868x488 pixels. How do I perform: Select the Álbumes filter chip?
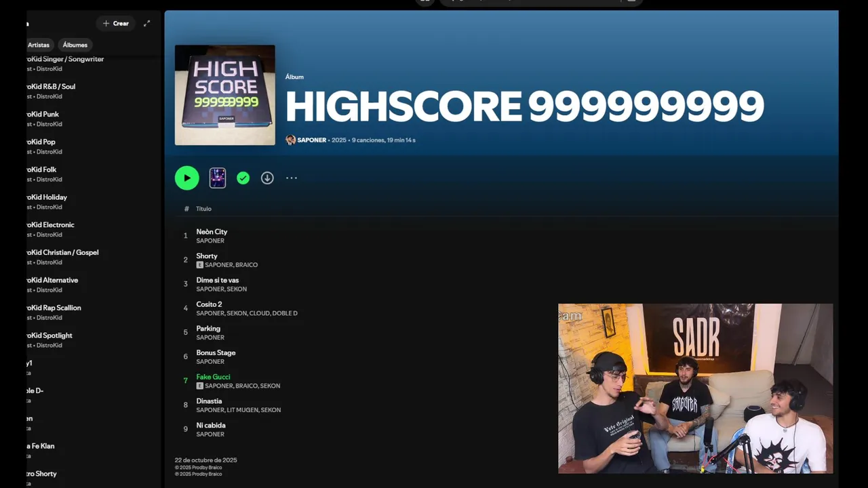(75, 45)
